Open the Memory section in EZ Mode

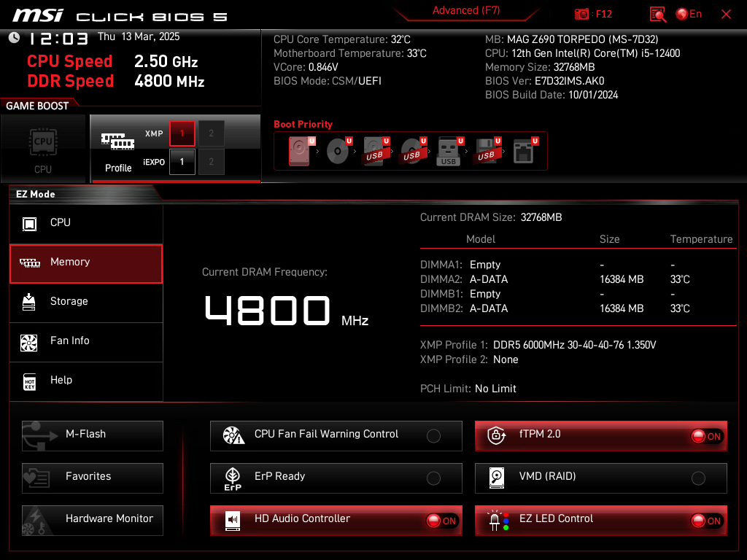coord(86,264)
